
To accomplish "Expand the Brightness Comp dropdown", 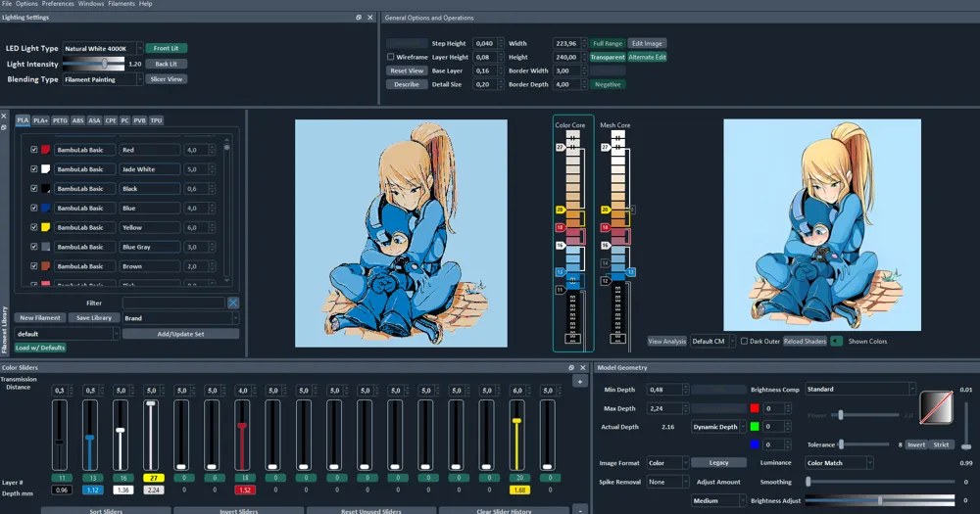I will click(860, 390).
